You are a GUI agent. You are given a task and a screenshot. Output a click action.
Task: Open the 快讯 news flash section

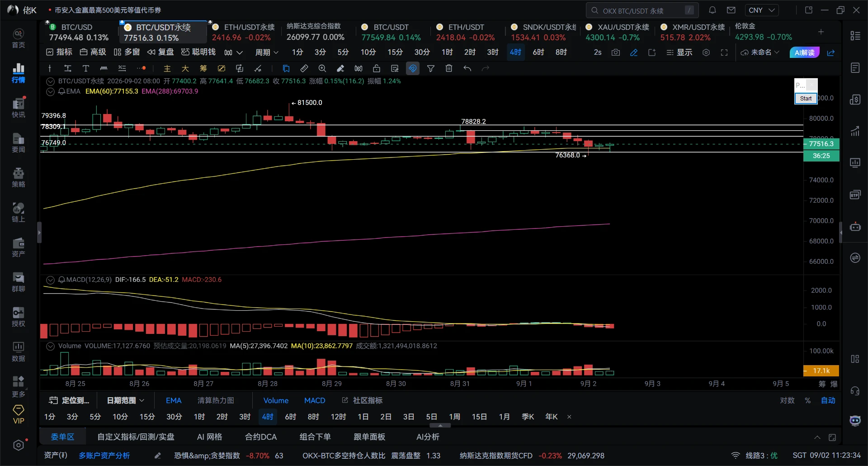point(18,108)
